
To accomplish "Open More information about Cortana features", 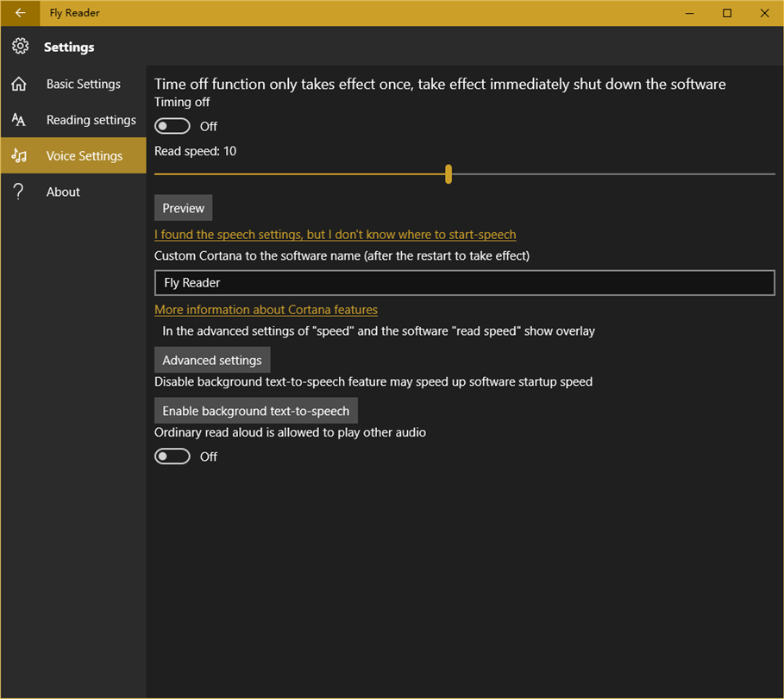I will coord(266,310).
